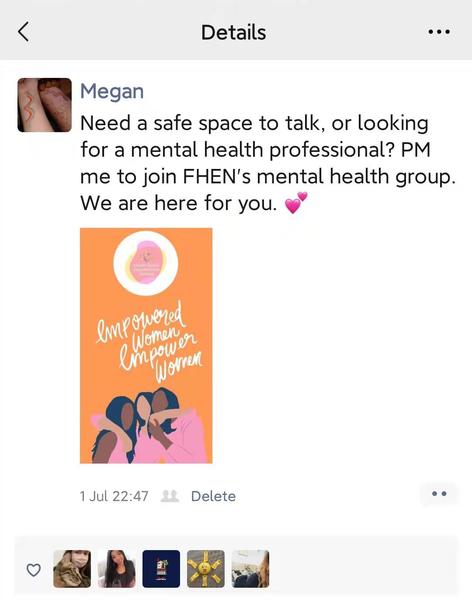The height and width of the screenshot is (600, 472).
Task: Open the yellow sun liker avatar
Action: point(206,569)
